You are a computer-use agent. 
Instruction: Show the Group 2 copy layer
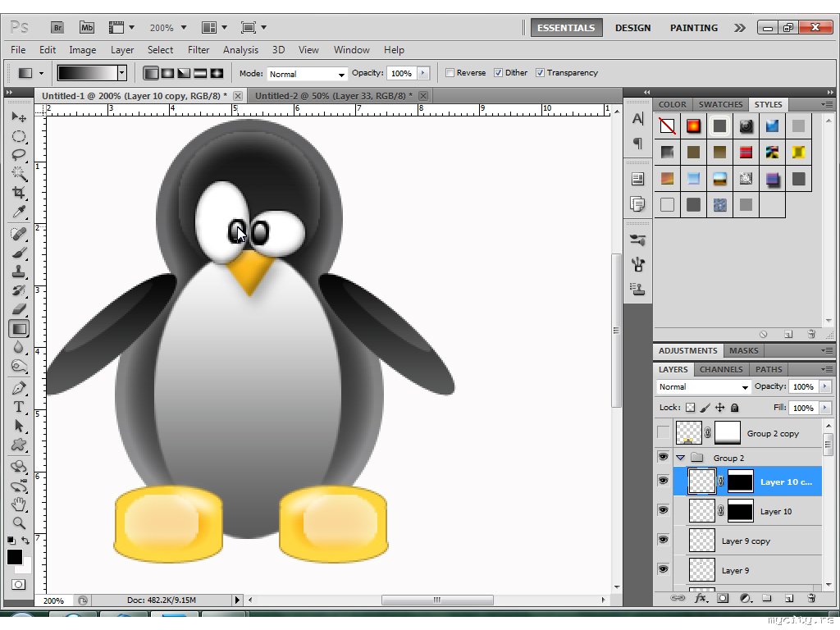pos(663,433)
